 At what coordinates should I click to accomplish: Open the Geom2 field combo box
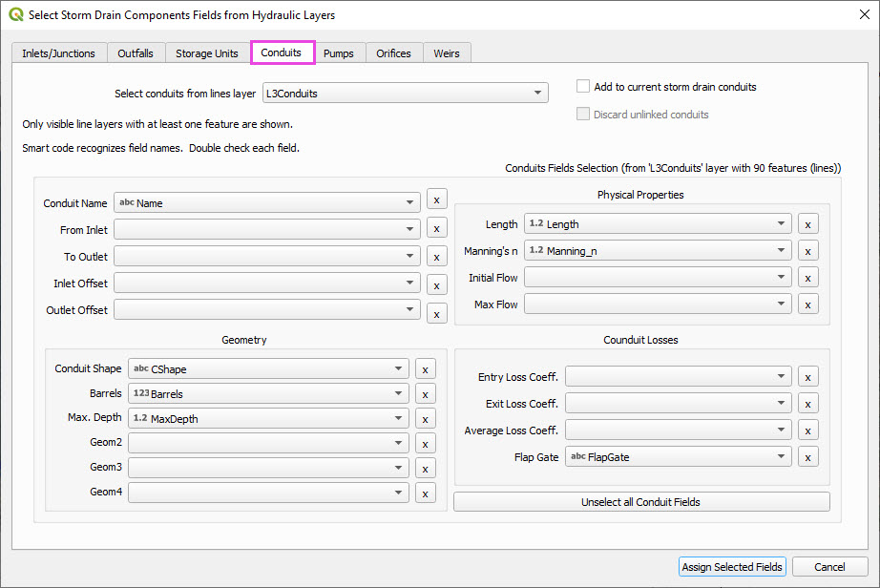(x=268, y=443)
